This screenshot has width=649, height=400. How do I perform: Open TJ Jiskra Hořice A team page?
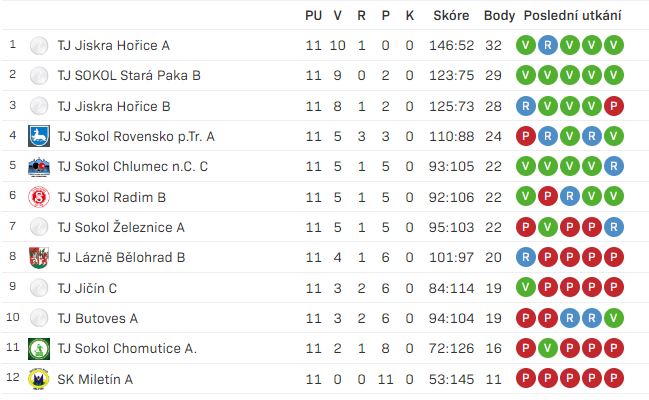(x=113, y=45)
